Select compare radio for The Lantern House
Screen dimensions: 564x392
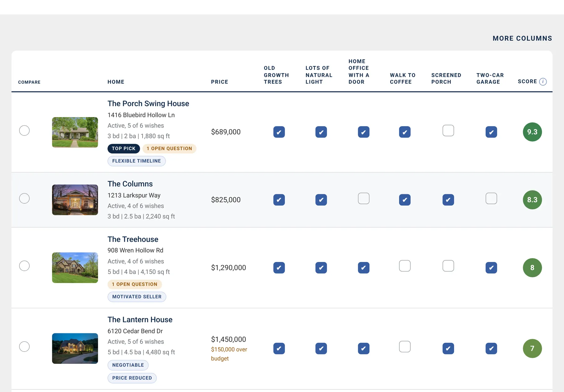tap(24, 347)
